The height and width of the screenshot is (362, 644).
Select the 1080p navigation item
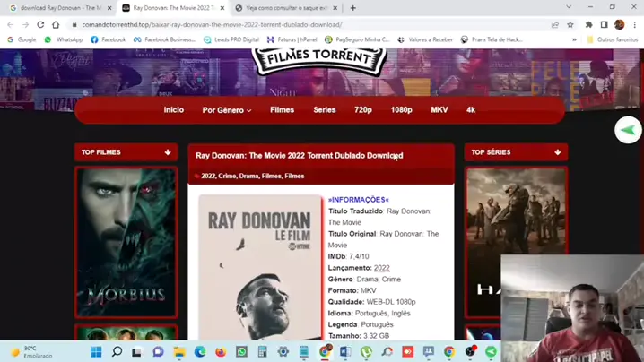coord(401,110)
